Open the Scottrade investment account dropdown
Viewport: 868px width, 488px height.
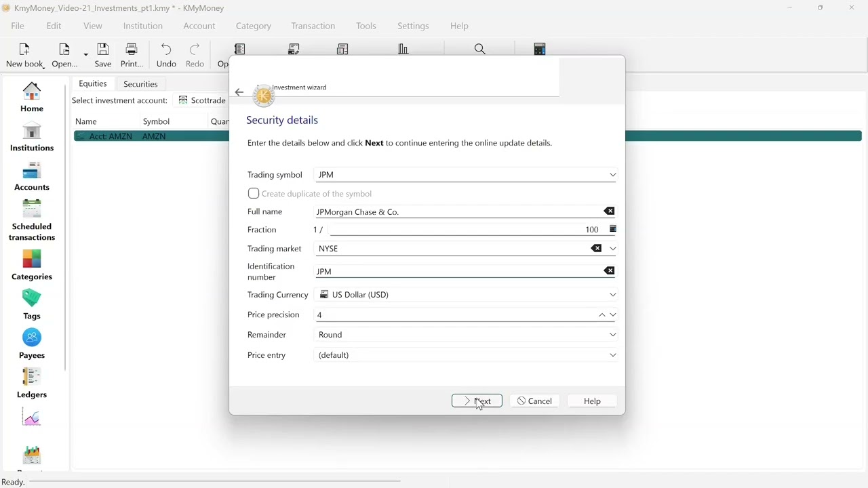[202, 100]
